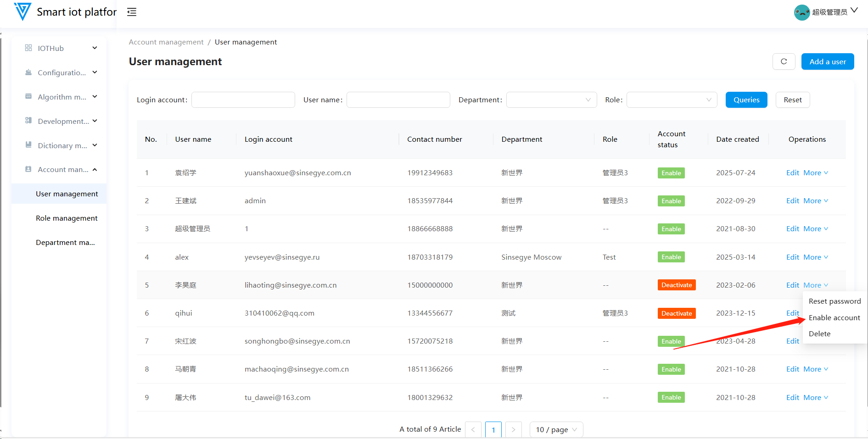Image resolution: width=868 pixels, height=439 pixels.
Task: Click the Test role cell
Action: [609, 257]
